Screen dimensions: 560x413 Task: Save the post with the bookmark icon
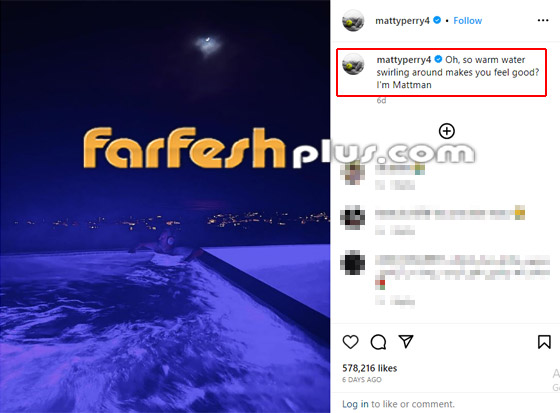(x=544, y=342)
